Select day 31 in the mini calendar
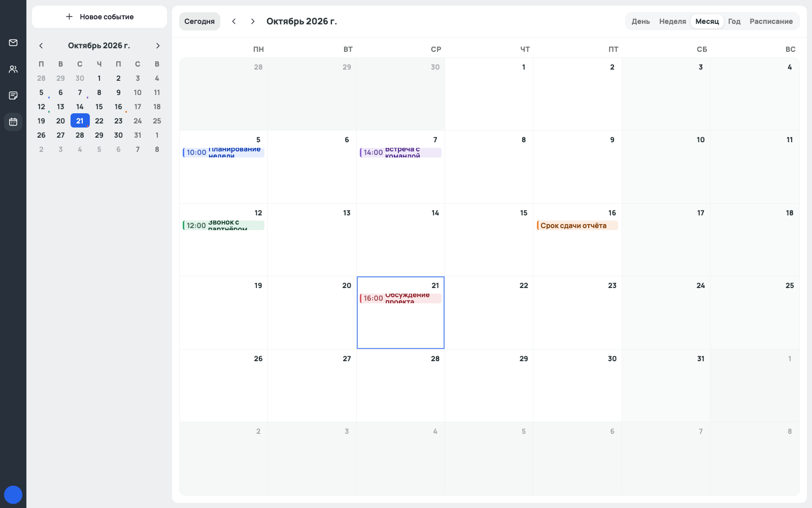 coord(138,135)
